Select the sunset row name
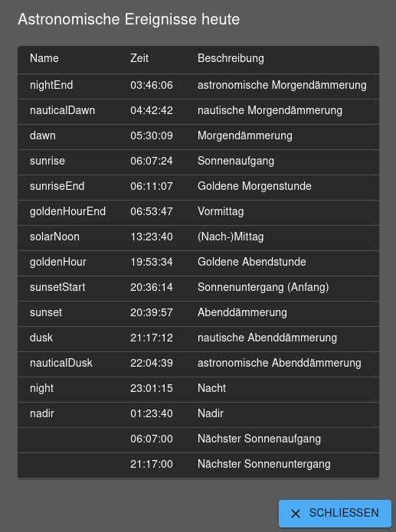The width and height of the screenshot is (396, 532). (x=46, y=312)
